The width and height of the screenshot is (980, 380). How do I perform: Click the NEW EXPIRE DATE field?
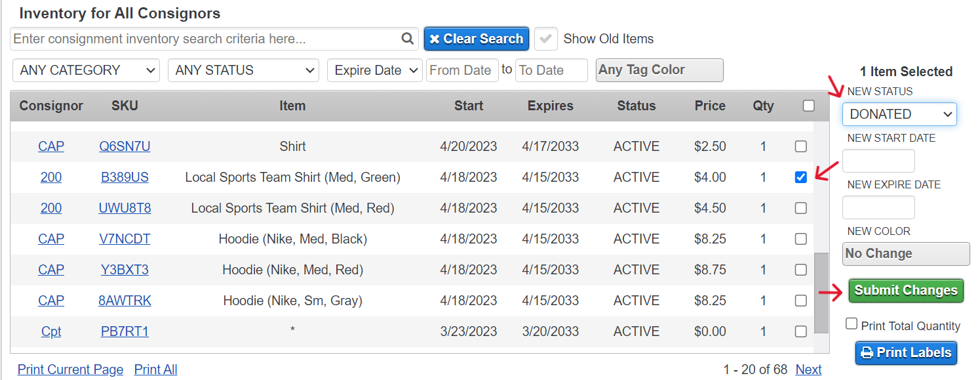878,207
